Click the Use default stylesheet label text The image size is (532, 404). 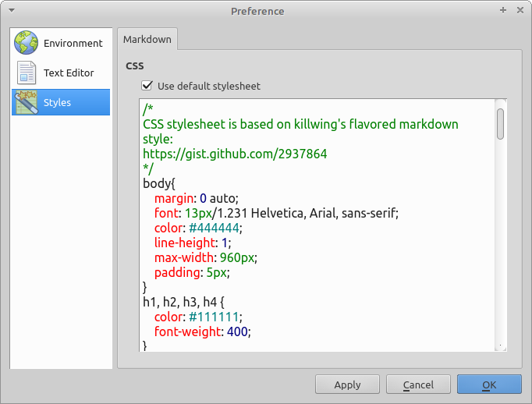click(208, 86)
